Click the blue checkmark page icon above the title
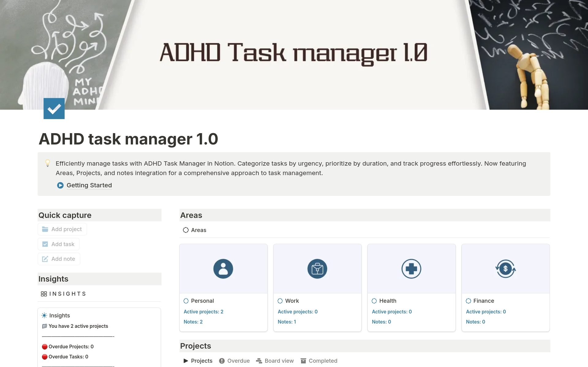The height and width of the screenshot is (367, 588). pos(54,108)
